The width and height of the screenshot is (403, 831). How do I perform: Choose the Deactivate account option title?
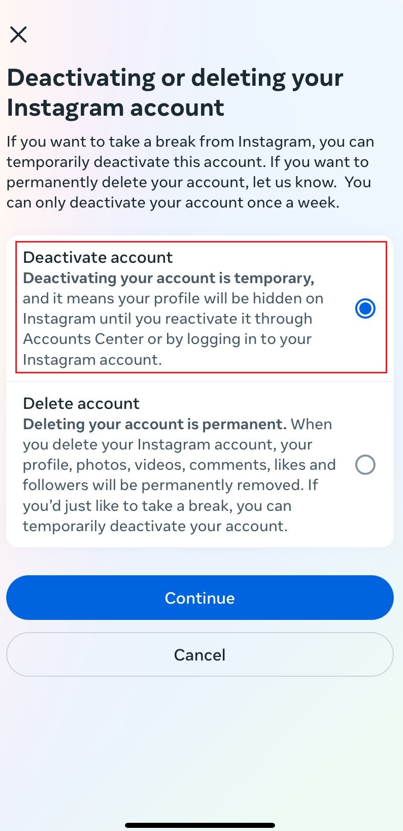pyautogui.click(x=98, y=258)
